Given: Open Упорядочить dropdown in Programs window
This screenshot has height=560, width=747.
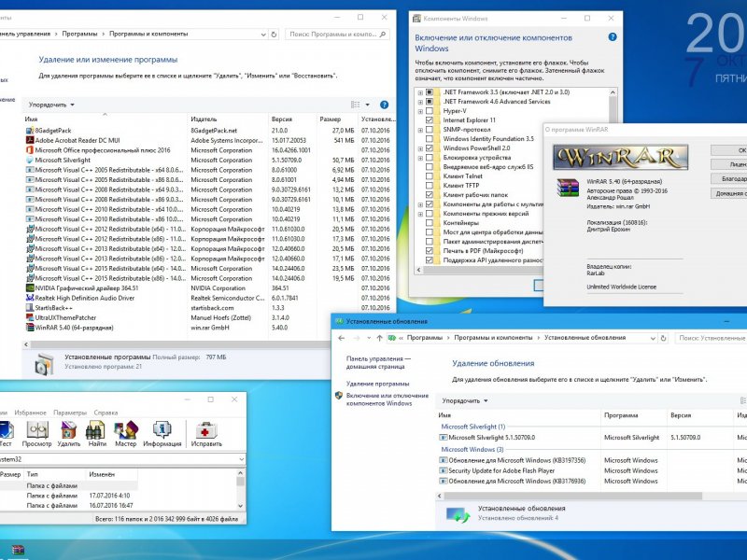Looking at the screenshot, I should [51, 105].
